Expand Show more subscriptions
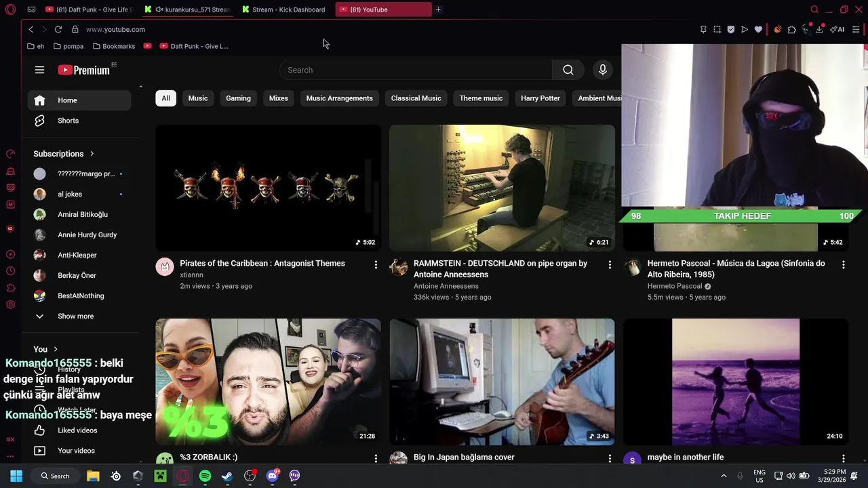The width and height of the screenshot is (868, 488). pyautogui.click(x=79, y=317)
